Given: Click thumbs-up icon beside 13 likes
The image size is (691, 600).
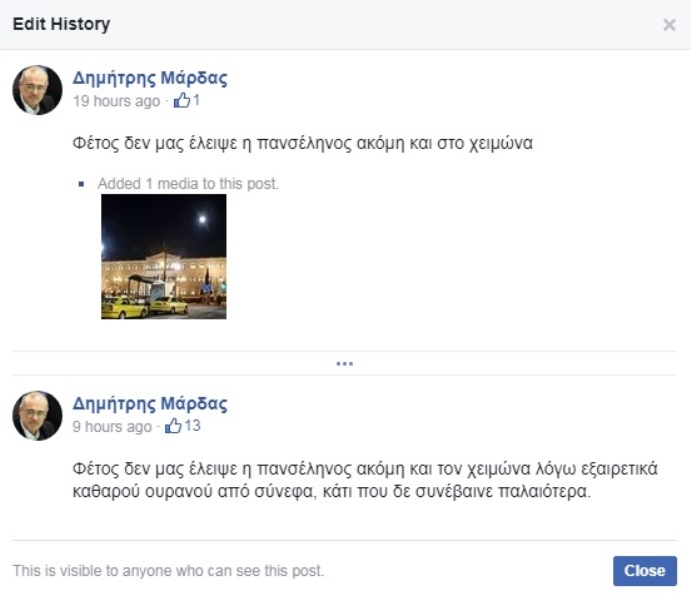Looking at the screenshot, I should click(x=173, y=426).
